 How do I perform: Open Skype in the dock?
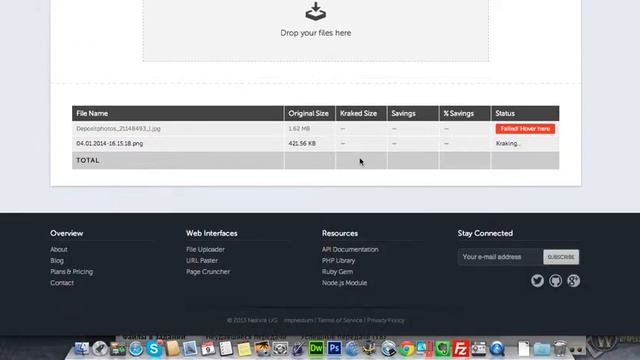154,349
